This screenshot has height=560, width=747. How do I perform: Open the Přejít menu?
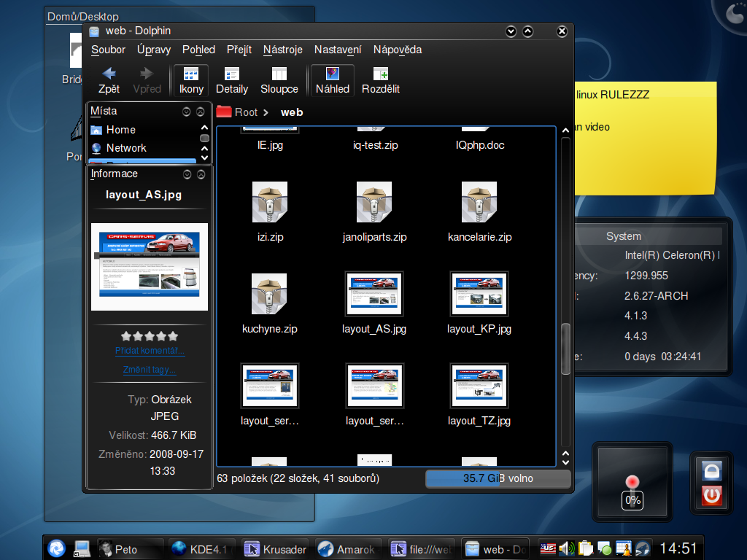[x=239, y=50]
